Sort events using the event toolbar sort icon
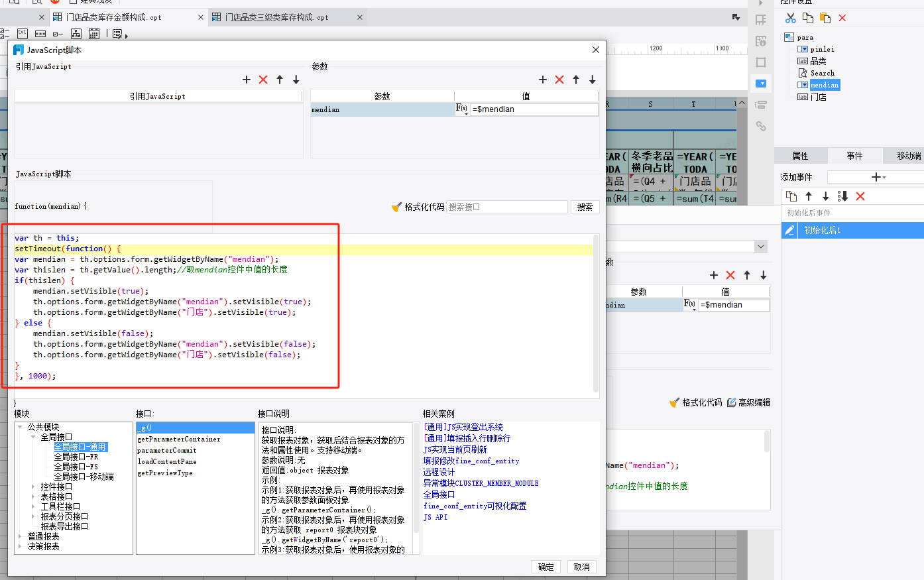 843,196
